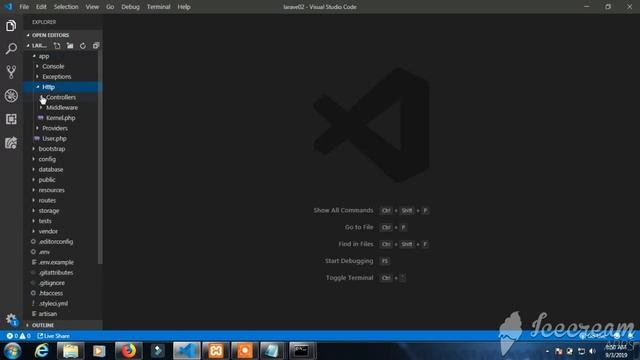Open the Debug view icon
Viewport: 640px width, 360px height.
(11, 96)
